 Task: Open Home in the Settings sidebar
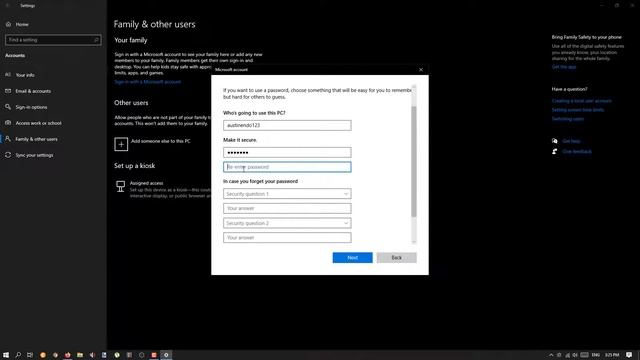[22, 24]
